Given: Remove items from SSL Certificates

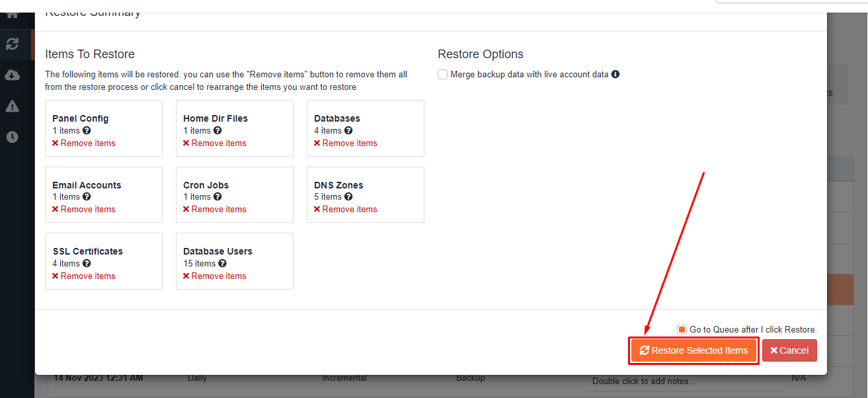Looking at the screenshot, I should [84, 276].
